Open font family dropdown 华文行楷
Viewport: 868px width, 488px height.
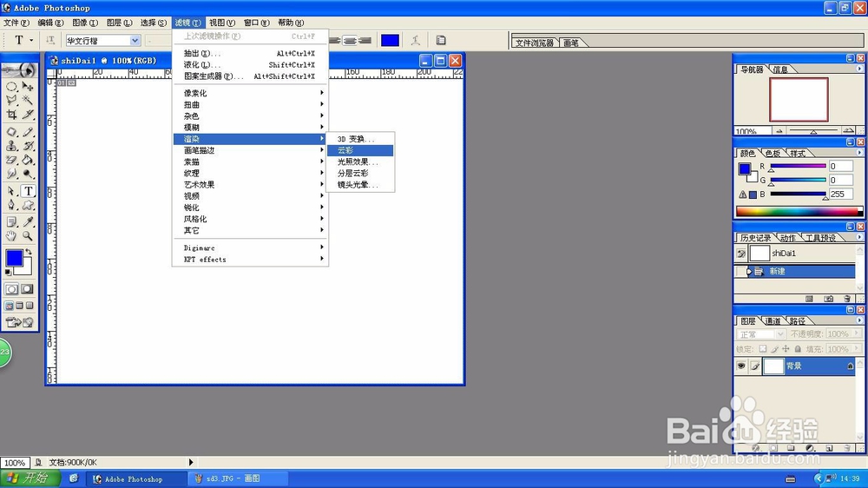point(135,41)
